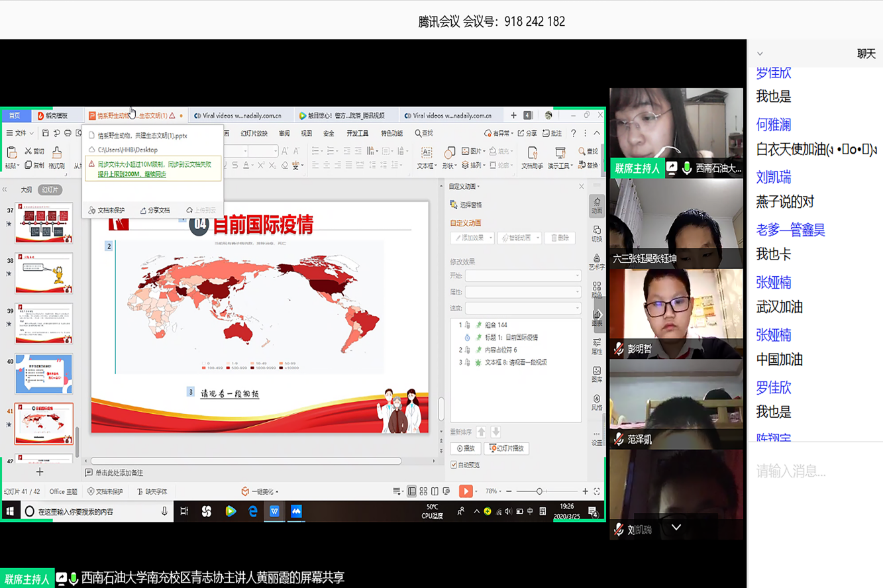The image size is (883, 588).
Task: Expand the 速度 speed dropdown
Action: (523, 308)
